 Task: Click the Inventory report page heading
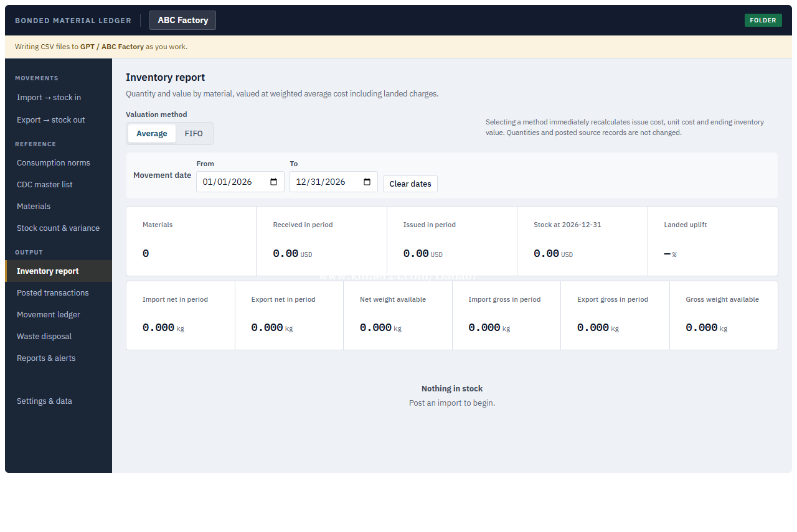pyautogui.click(x=166, y=78)
